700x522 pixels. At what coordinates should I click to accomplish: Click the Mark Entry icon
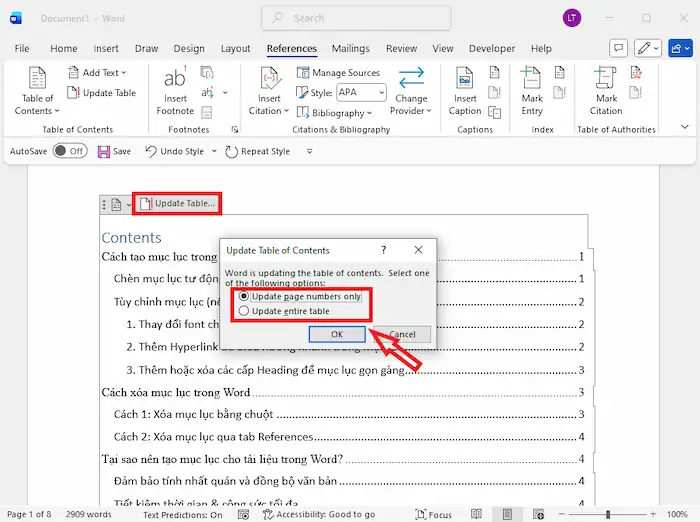[x=532, y=80]
